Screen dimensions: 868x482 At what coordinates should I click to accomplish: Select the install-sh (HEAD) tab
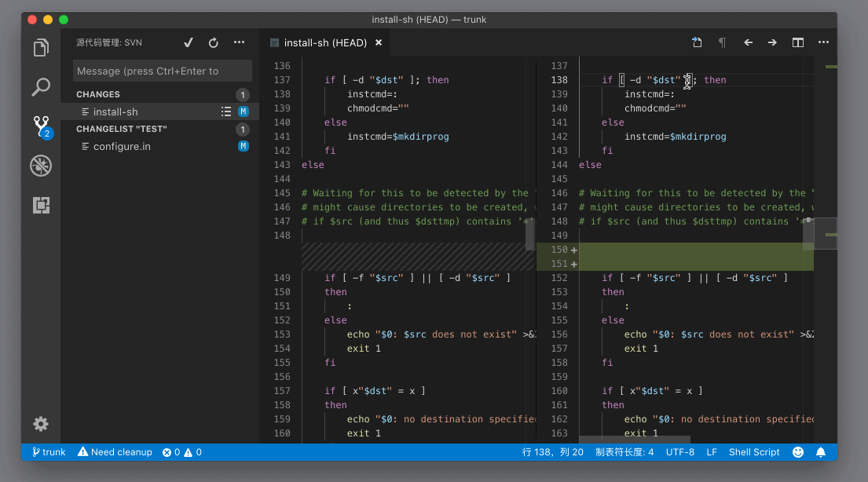pos(324,42)
